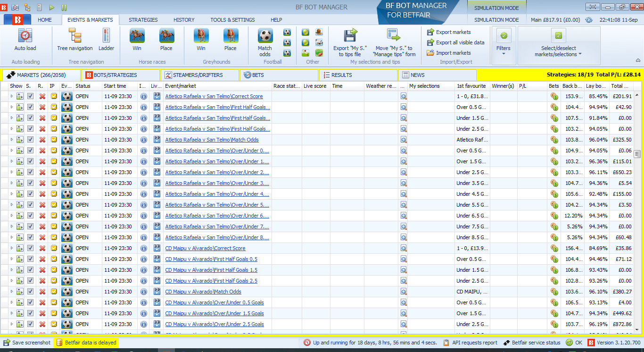Click Import markets button
The height and width of the screenshot is (352, 644).
[x=449, y=53]
